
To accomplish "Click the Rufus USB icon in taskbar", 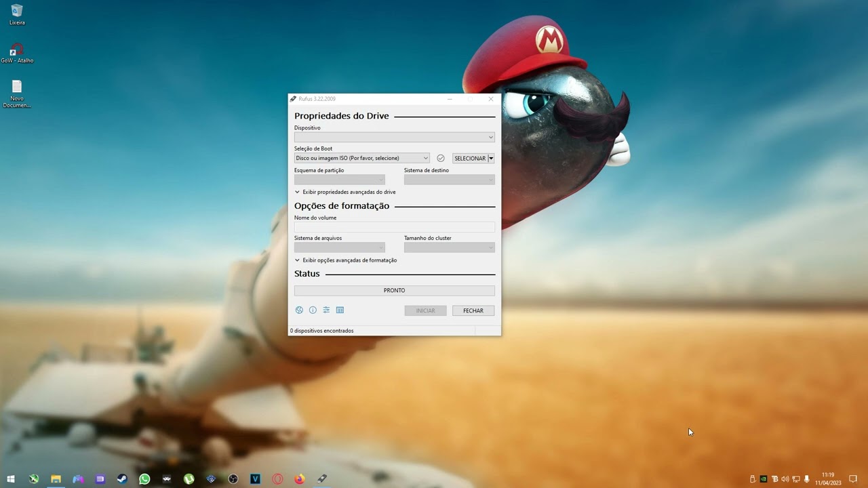I will [322, 479].
